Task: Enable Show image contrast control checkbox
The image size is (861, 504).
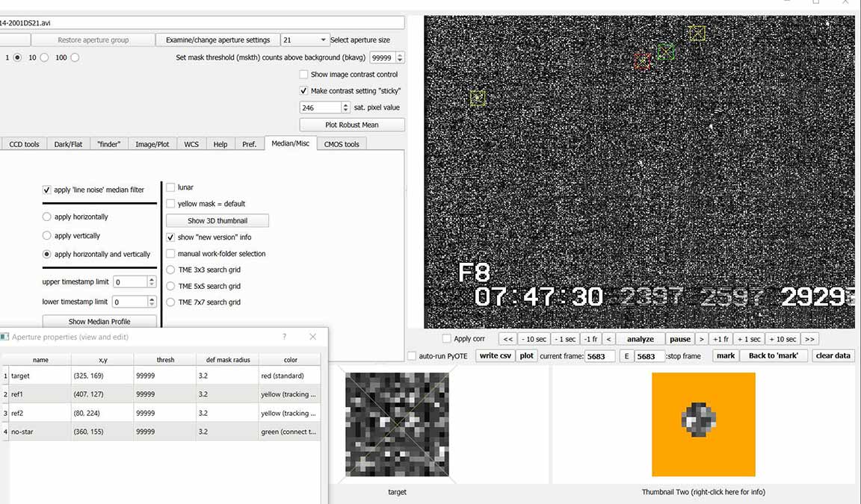Action: tap(304, 75)
